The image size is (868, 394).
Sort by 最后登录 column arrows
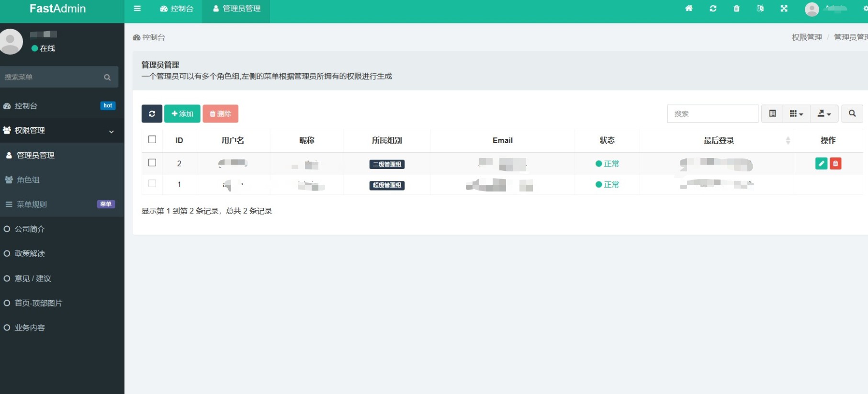(x=788, y=140)
